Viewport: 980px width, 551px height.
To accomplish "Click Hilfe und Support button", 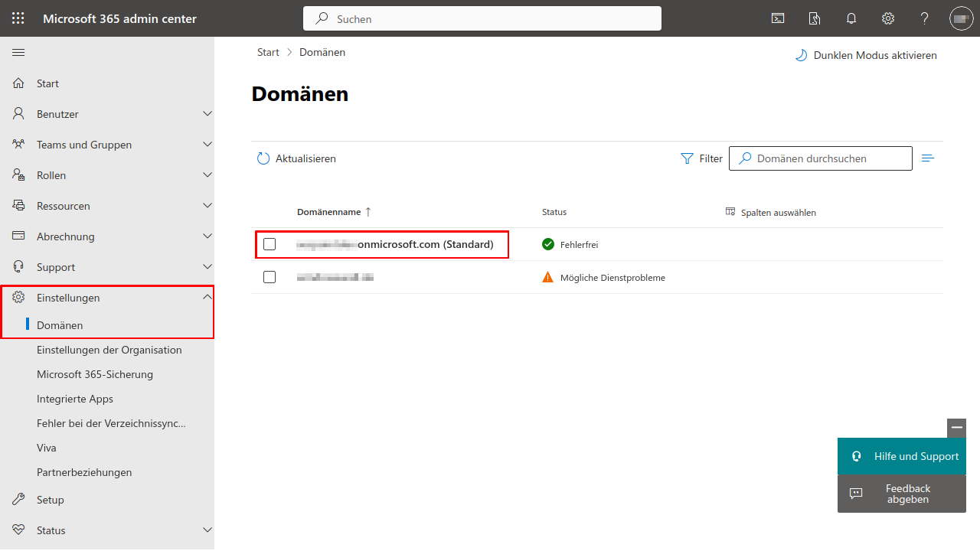I will [x=902, y=456].
